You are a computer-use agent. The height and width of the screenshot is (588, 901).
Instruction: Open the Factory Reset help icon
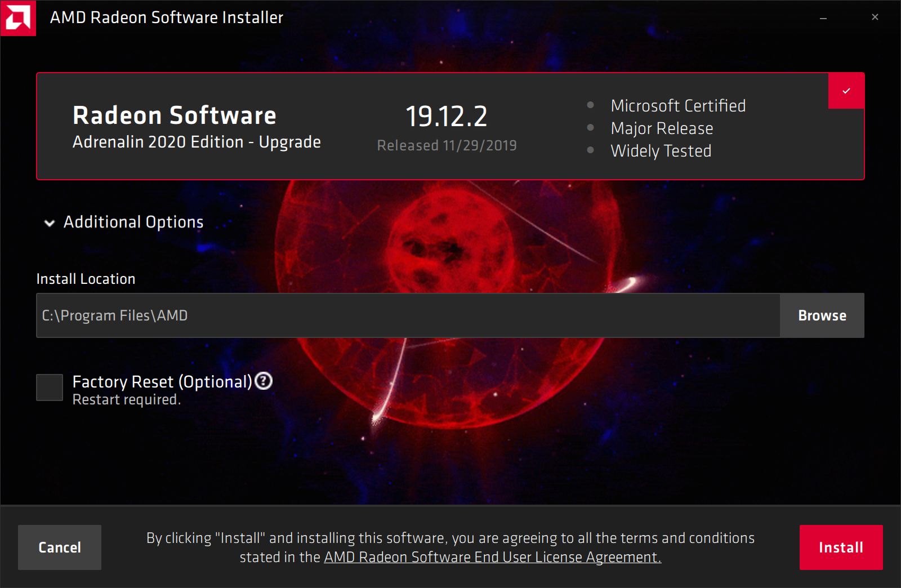[x=264, y=381]
